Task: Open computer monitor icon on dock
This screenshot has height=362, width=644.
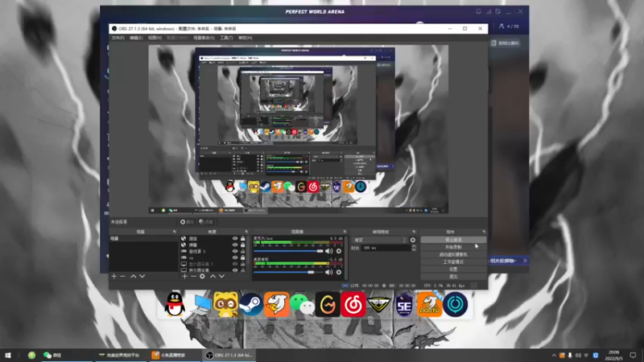Action: tap(200, 305)
